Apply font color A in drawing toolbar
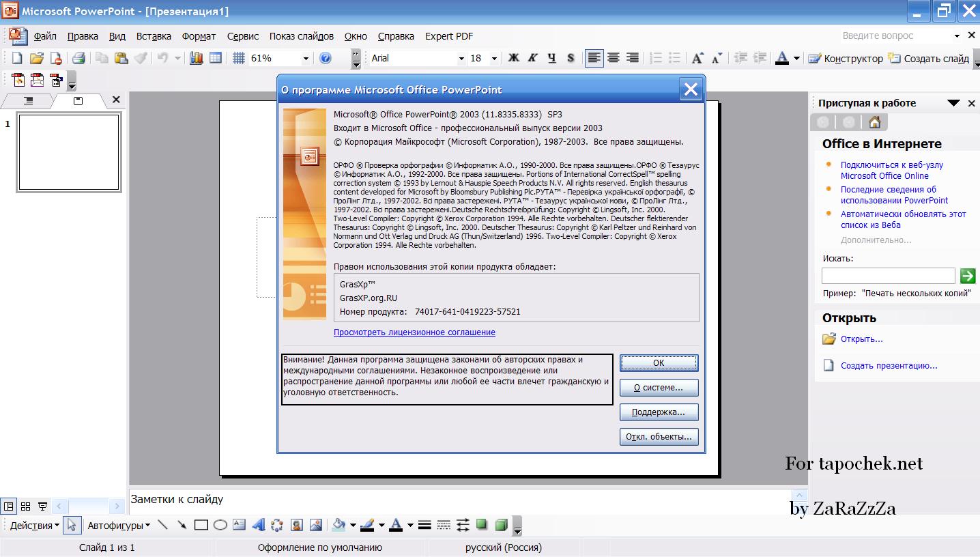Screen dimensions: 980x557 point(396,525)
